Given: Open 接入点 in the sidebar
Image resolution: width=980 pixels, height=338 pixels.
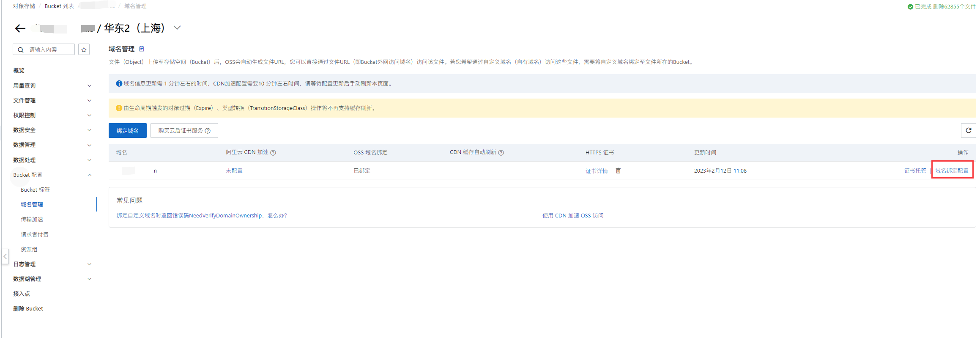Looking at the screenshot, I should [x=22, y=294].
